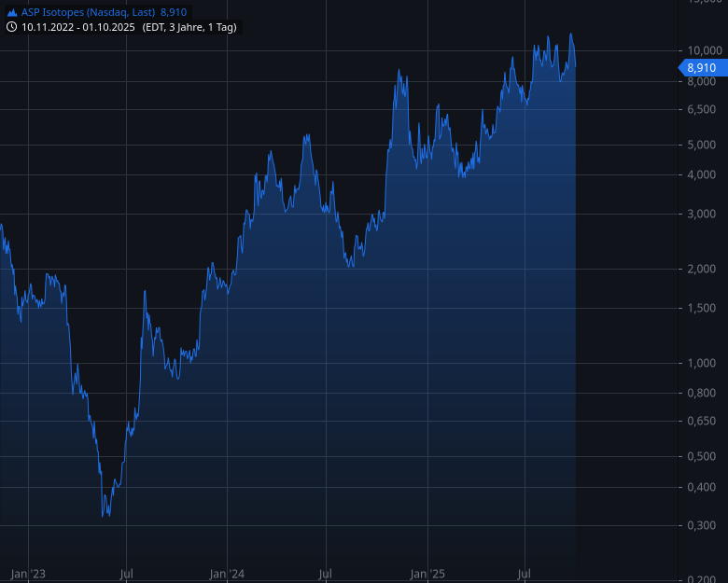Image resolution: width=728 pixels, height=583 pixels.
Task: Click the 0,500 price axis label
Action: click(x=701, y=456)
